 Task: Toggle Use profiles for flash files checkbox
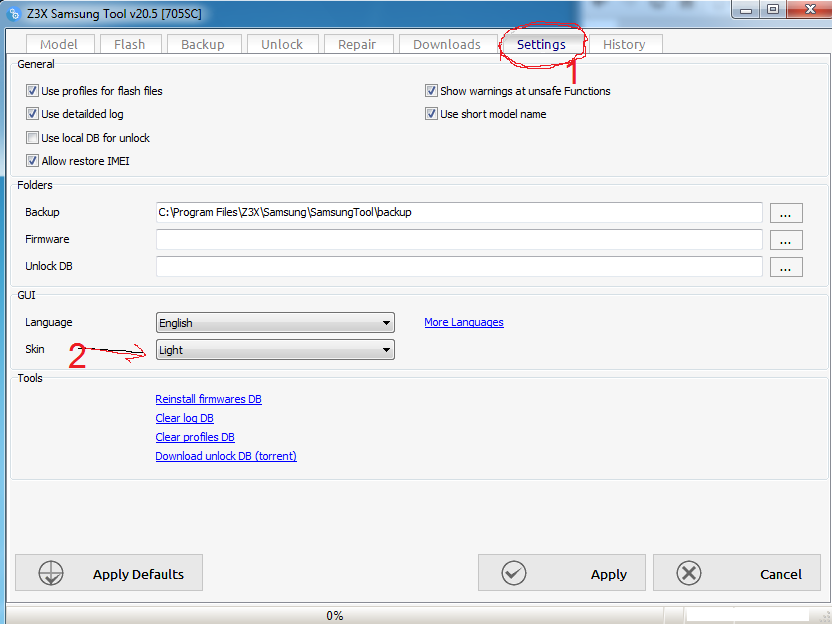pos(32,91)
